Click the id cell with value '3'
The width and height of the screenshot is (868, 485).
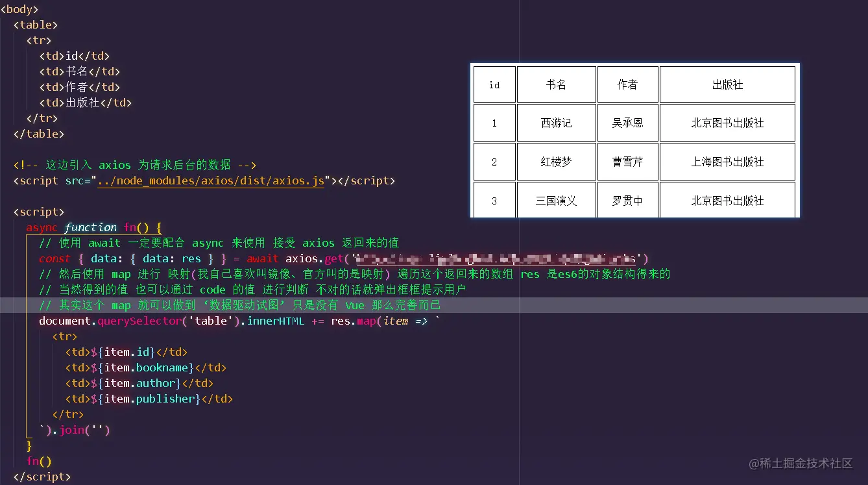[x=494, y=200]
